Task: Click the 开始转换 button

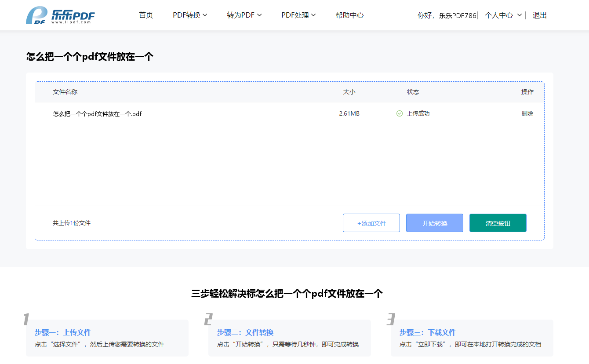Action: pyautogui.click(x=435, y=223)
